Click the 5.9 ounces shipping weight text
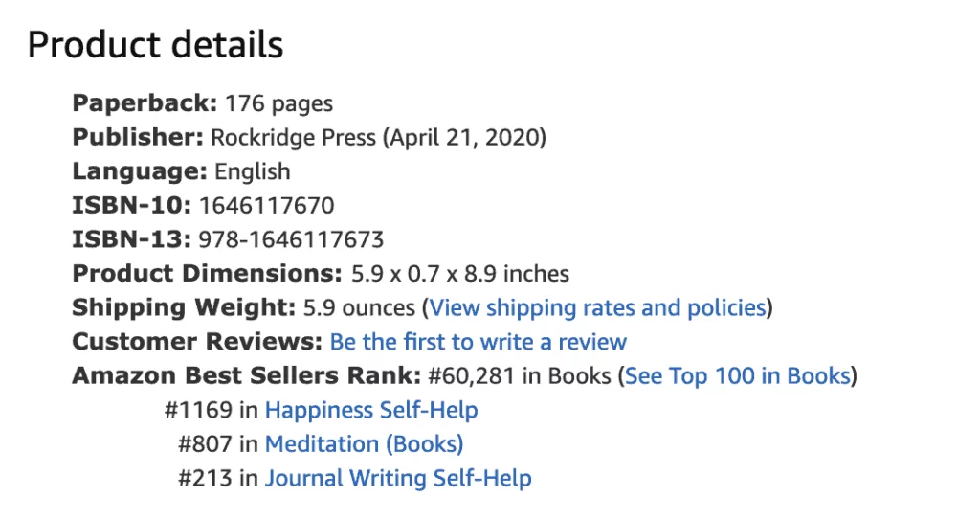The width and height of the screenshot is (980, 520). [x=359, y=307]
